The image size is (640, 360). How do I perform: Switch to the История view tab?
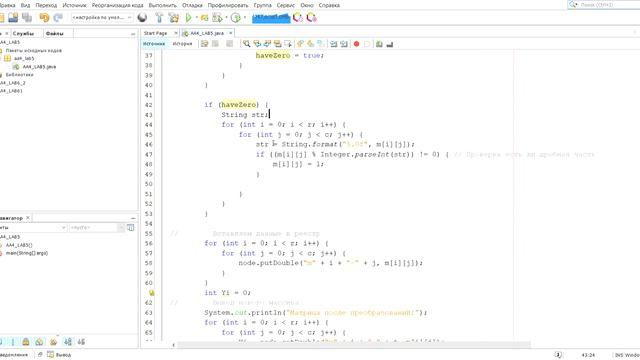click(x=182, y=44)
